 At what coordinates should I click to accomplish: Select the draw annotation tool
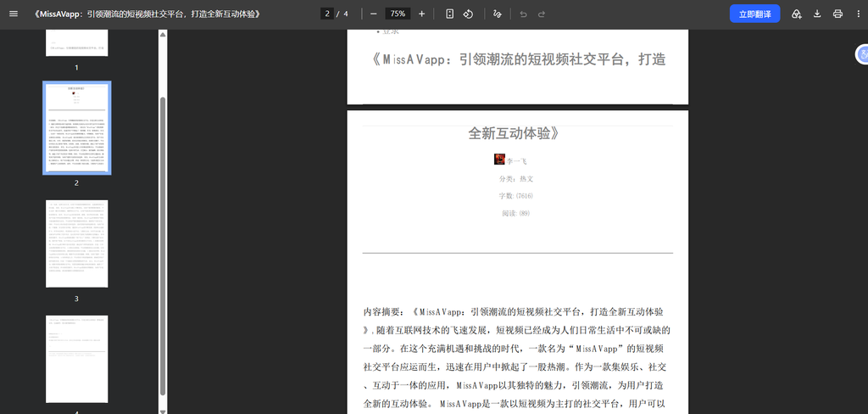(x=497, y=14)
